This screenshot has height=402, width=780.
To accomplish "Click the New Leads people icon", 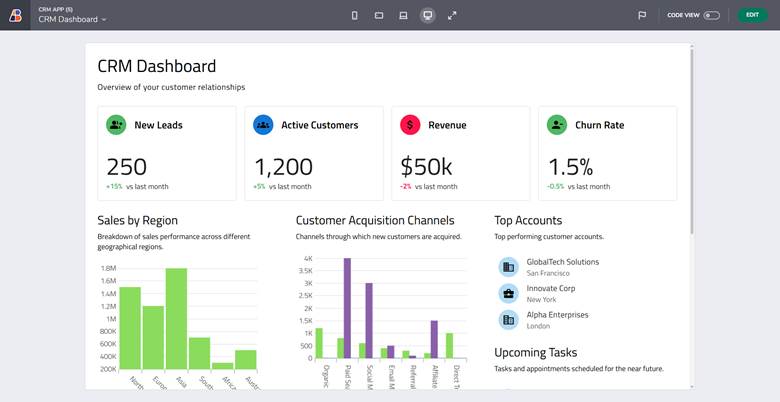I will click(116, 125).
